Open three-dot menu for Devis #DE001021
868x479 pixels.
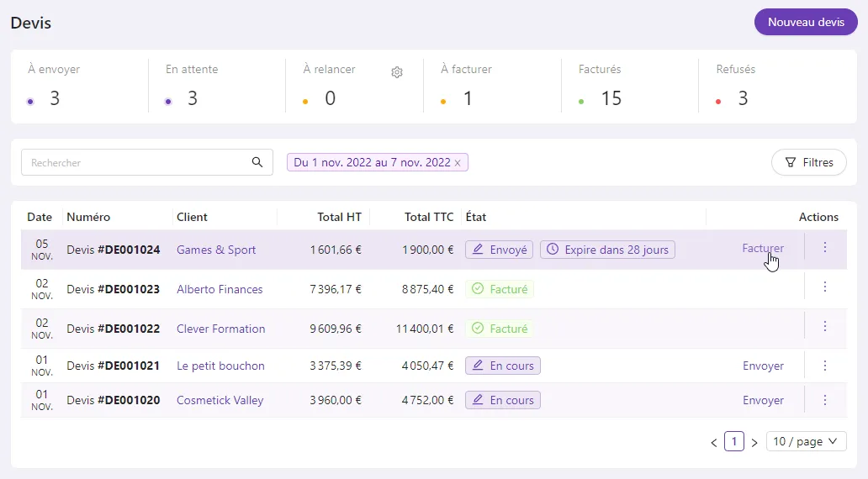825,366
